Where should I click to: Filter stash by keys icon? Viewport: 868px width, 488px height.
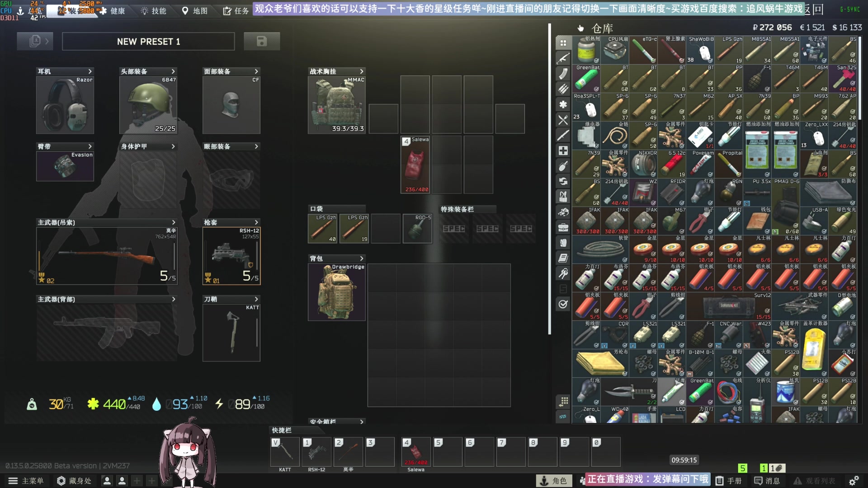click(x=563, y=273)
